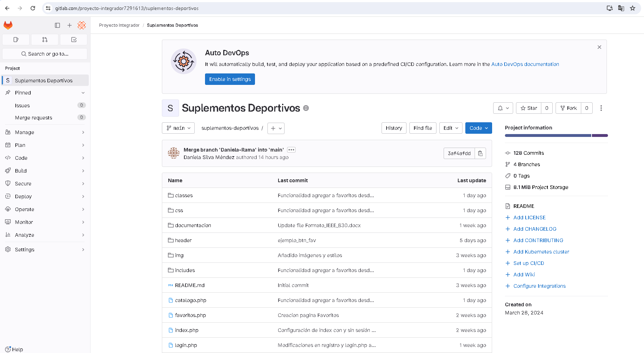Viewport: 644px width, 353px height.
Task: Open the Code clone dropdown
Action: [x=479, y=128]
